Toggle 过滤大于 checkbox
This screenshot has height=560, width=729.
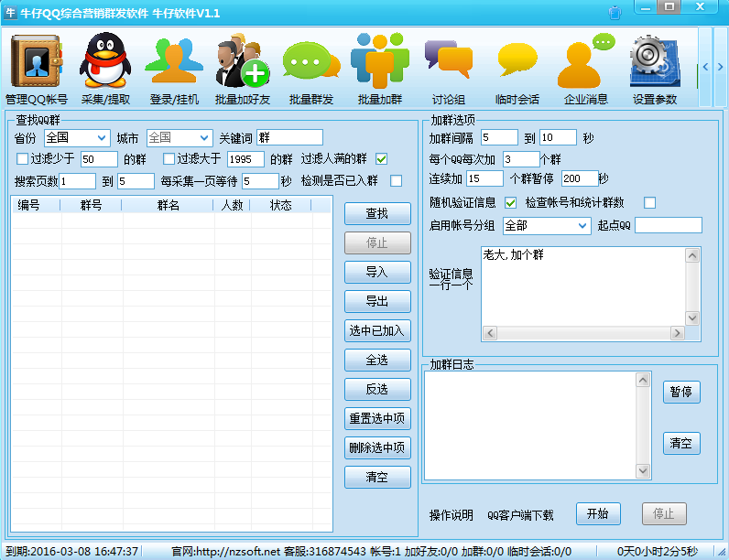click(x=169, y=159)
